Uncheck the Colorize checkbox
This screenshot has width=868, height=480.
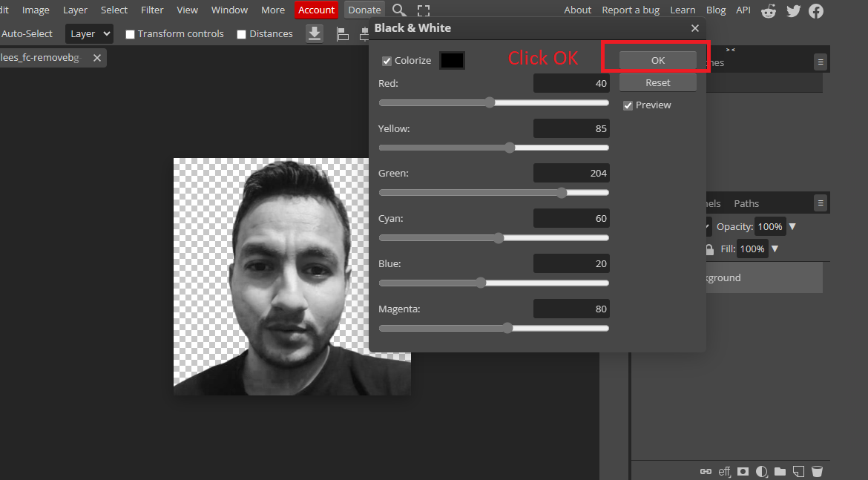pyautogui.click(x=387, y=61)
